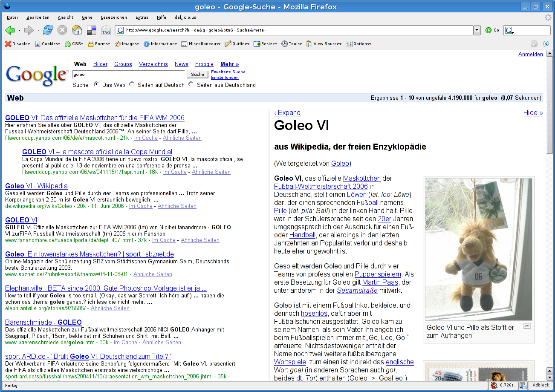The image size is (555, 392).
Task: Select the 'Seiten auf Deutsch' option
Action: (x=131, y=84)
